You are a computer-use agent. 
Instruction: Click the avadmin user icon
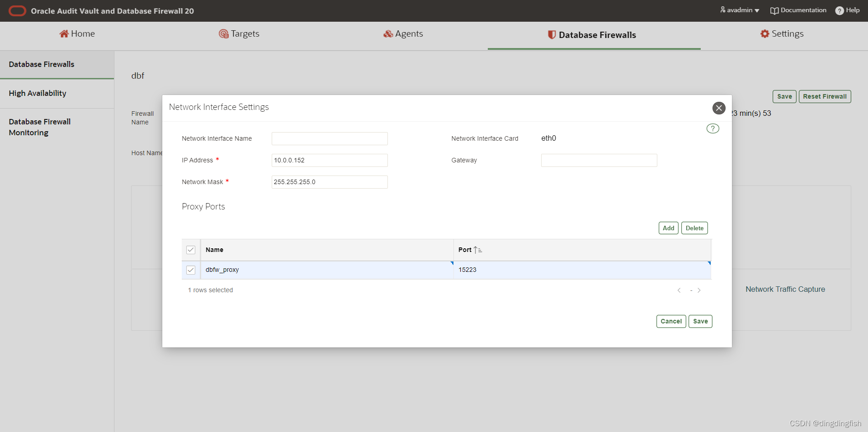point(723,9)
